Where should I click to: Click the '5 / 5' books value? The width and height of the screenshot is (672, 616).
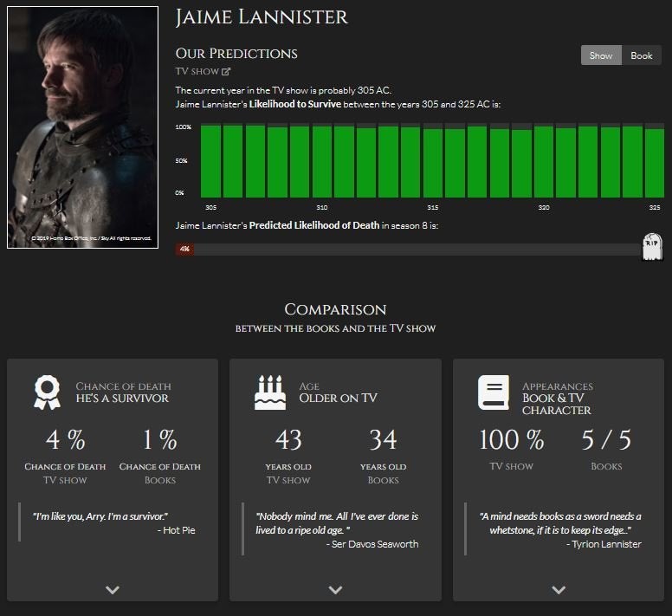pos(606,439)
